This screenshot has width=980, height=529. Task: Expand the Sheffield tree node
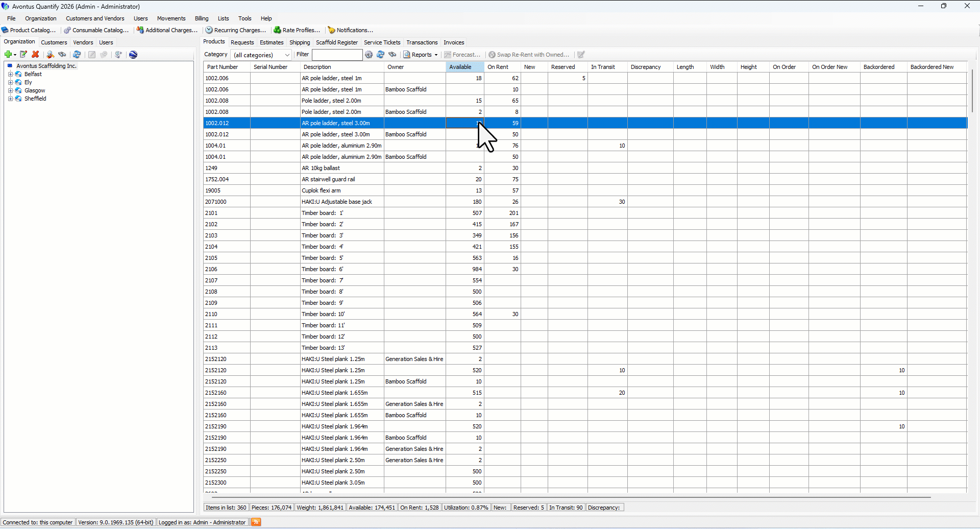point(10,99)
